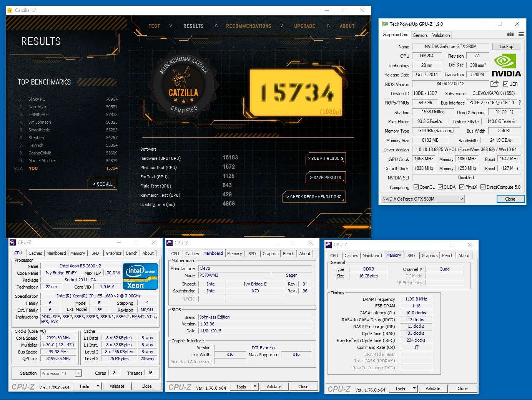The width and height of the screenshot is (532, 400).
Task: Open the GPU-Z hamburger menu icon
Action: click(521, 35)
